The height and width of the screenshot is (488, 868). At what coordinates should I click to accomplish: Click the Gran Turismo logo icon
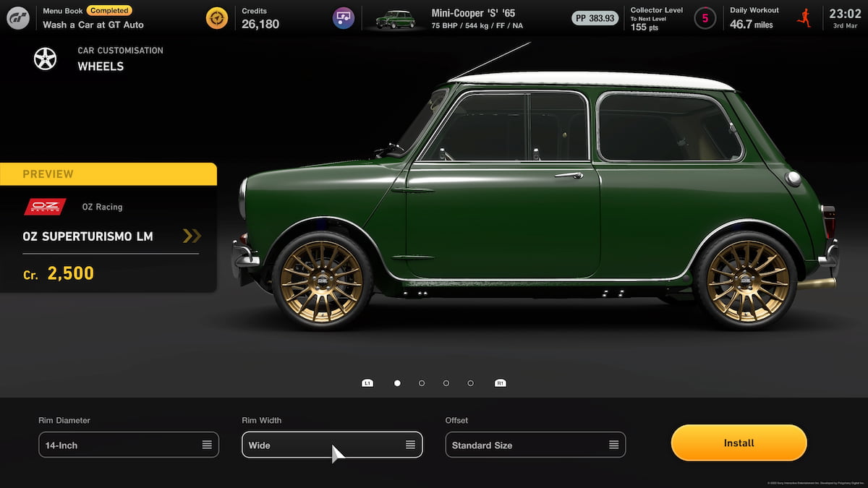click(x=18, y=18)
